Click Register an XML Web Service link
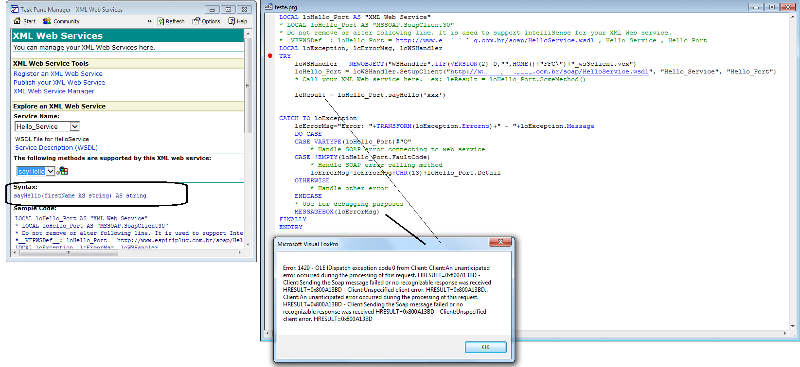800x367 pixels. [58, 74]
